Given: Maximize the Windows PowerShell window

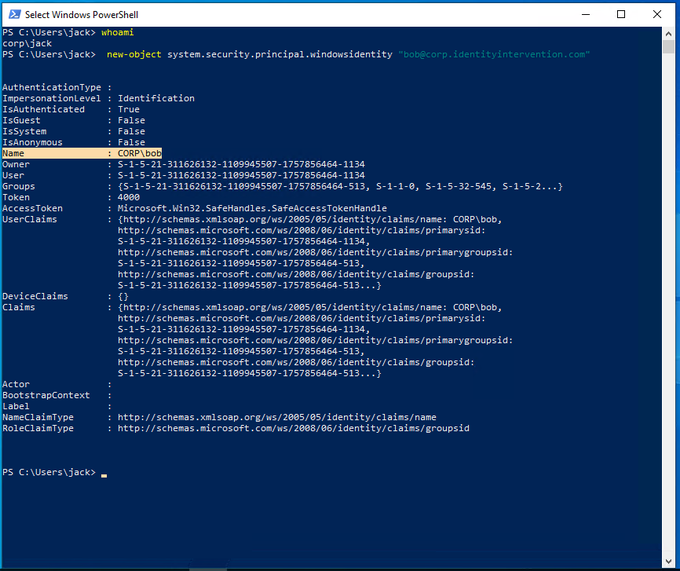Looking at the screenshot, I should click(x=621, y=14).
